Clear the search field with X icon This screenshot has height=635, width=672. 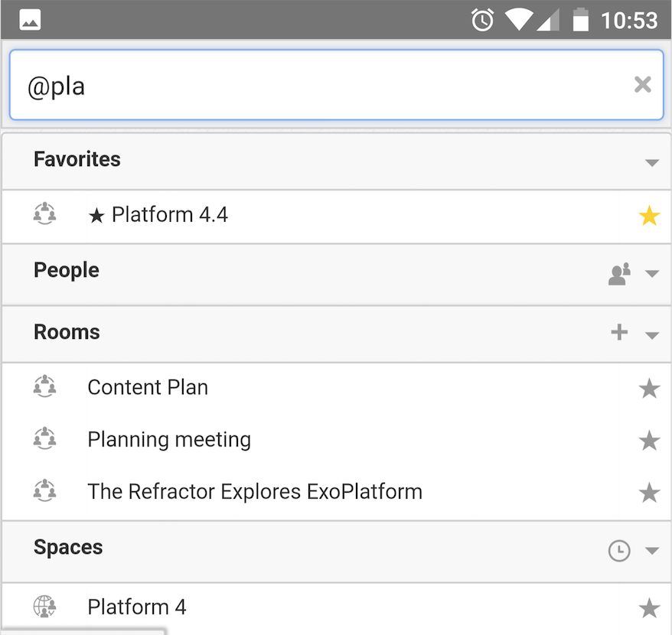tap(642, 84)
